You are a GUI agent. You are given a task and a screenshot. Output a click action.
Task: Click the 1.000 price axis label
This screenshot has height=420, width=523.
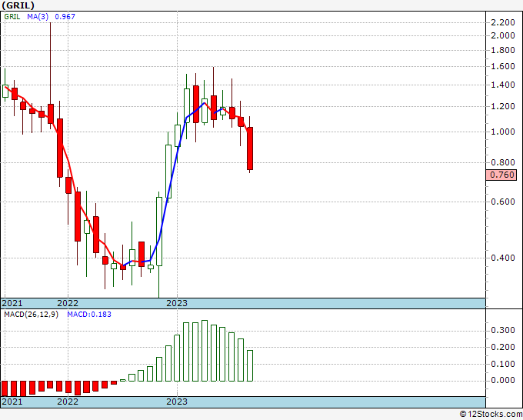click(503, 132)
